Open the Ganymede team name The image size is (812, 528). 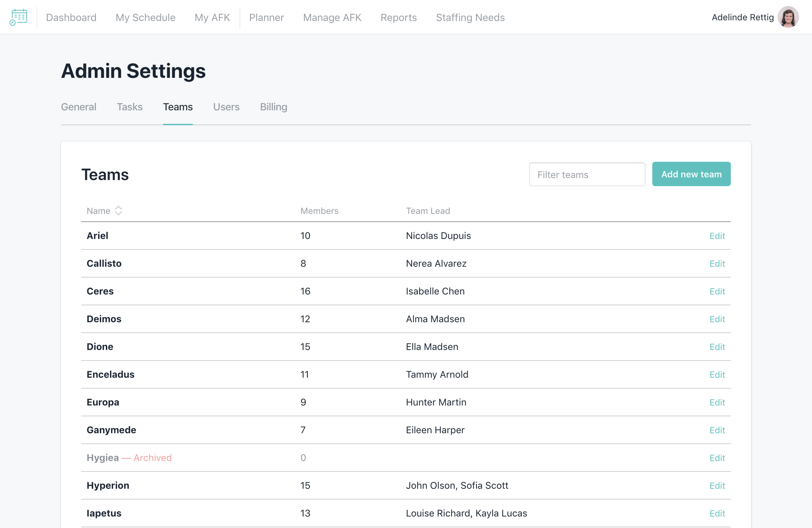pyautogui.click(x=111, y=430)
